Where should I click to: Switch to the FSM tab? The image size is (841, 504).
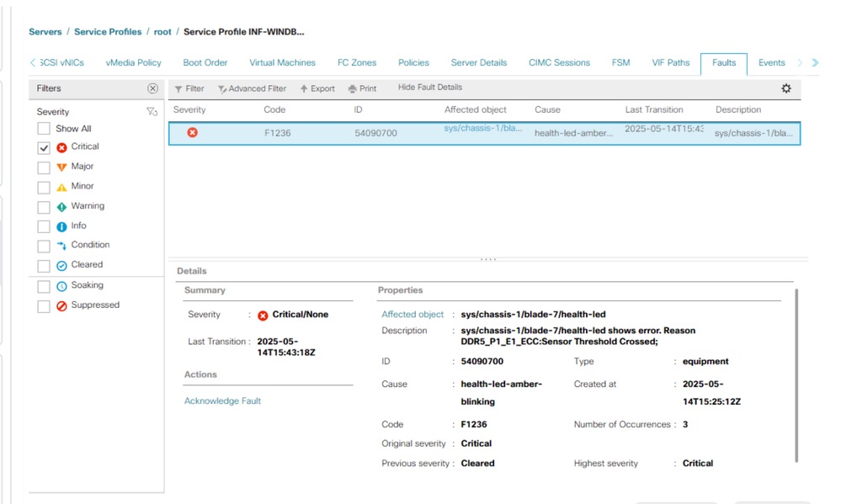point(620,63)
